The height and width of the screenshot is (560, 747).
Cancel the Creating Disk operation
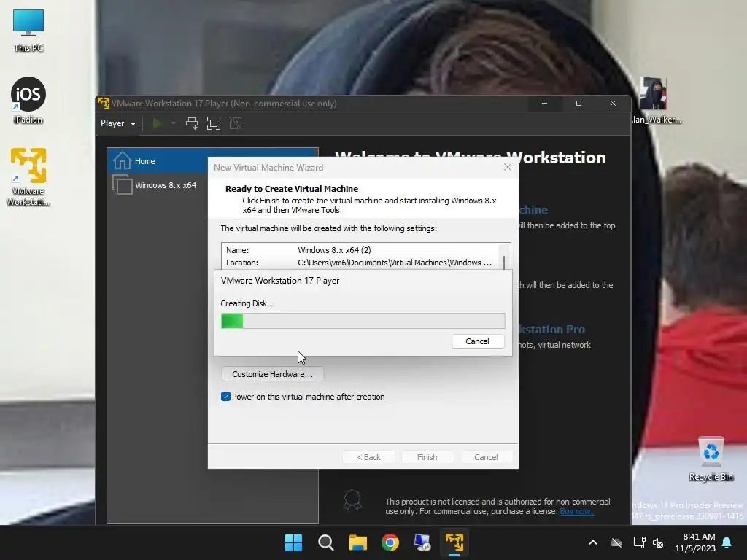tap(477, 341)
